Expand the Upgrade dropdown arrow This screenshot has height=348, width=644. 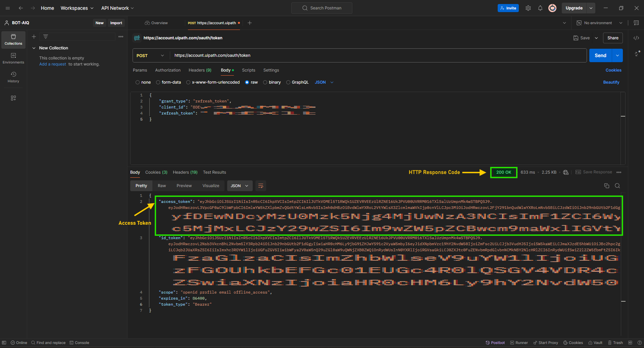[x=591, y=8]
